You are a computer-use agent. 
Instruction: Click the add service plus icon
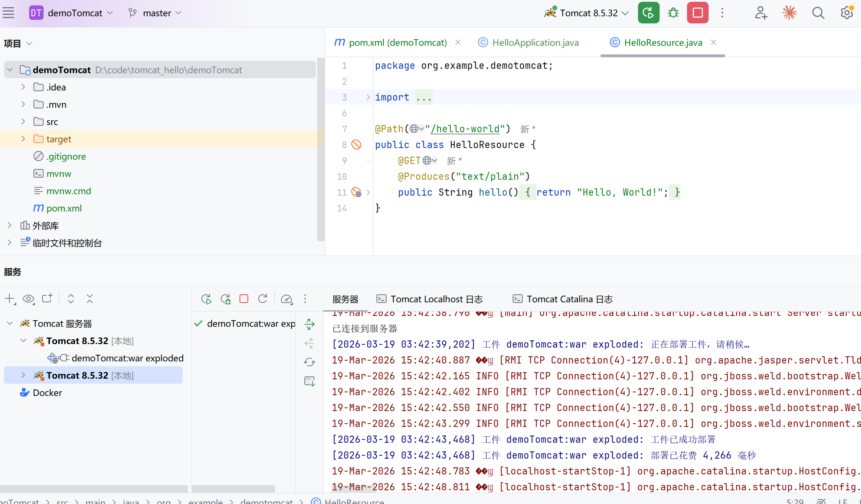[x=10, y=299]
